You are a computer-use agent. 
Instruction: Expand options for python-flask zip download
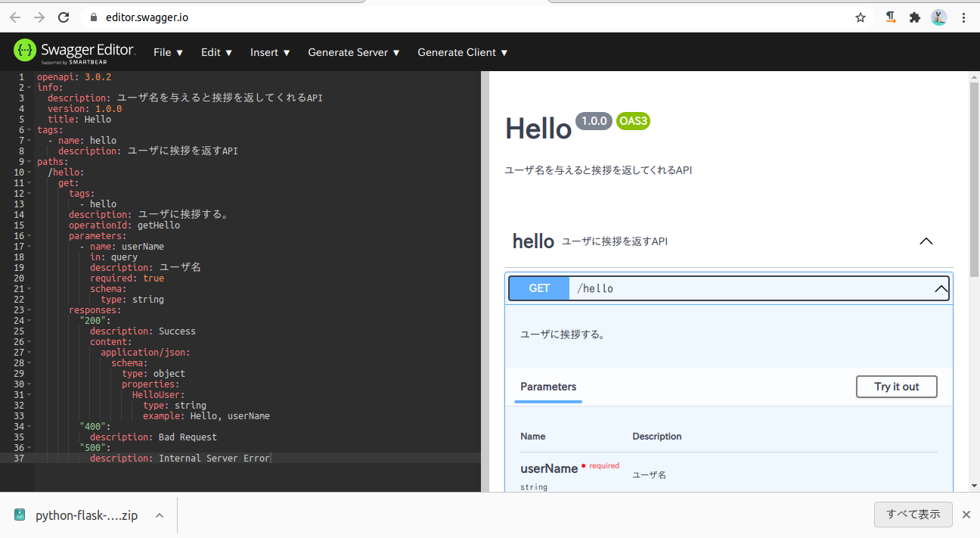(159, 515)
